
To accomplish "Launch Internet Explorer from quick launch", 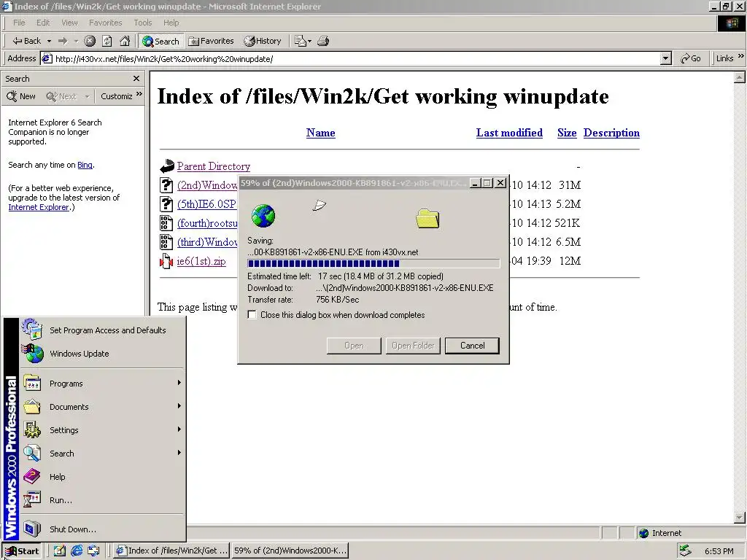I will click(x=77, y=551).
